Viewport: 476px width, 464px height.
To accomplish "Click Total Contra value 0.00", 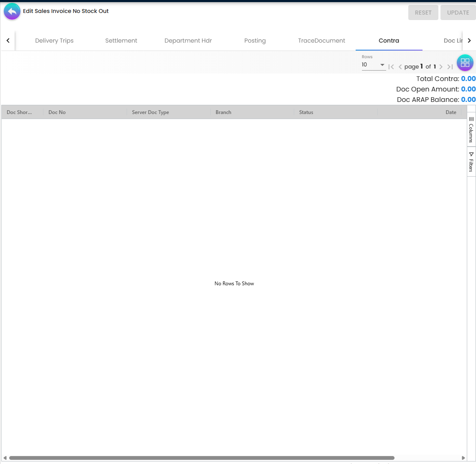I will coord(468,79).
